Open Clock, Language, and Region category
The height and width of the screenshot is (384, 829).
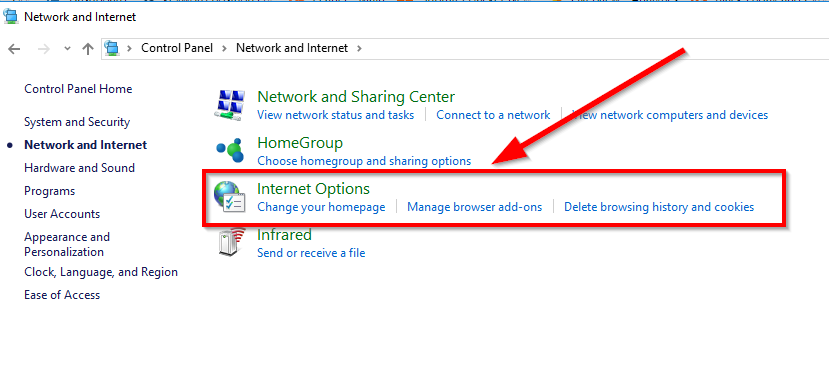101,272
